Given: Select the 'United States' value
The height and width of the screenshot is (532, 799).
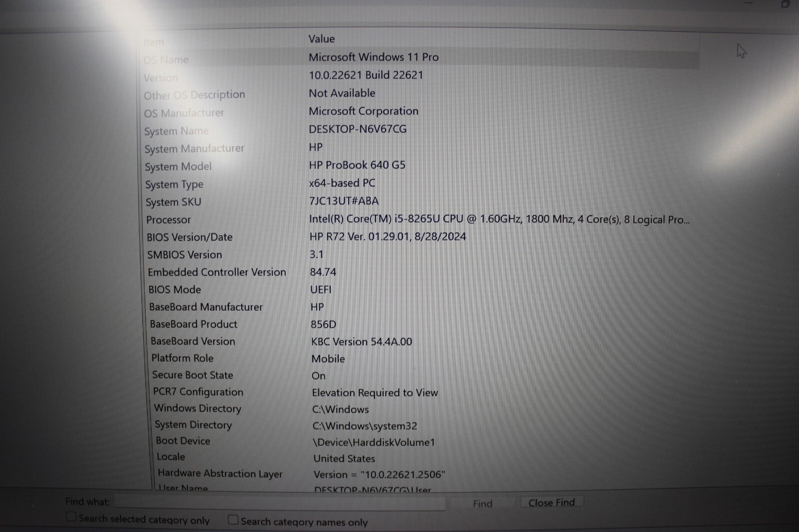Looking at the screenshot, I should [344, 458].
